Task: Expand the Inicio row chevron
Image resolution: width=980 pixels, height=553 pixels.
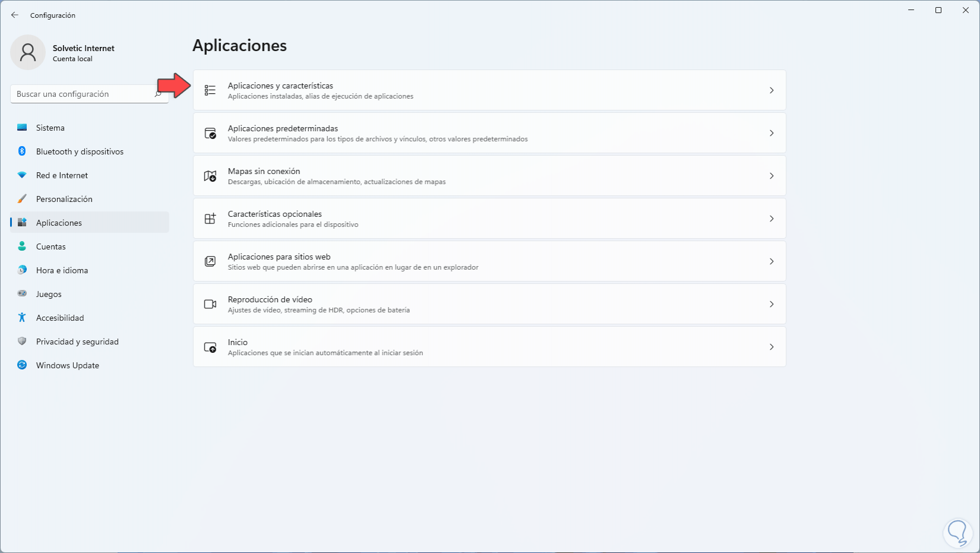Action: pos(772,347)
